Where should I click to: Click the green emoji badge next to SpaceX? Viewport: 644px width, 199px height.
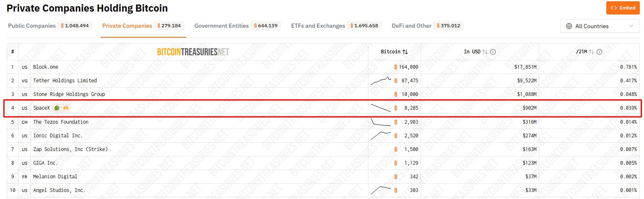coord(57,108)
